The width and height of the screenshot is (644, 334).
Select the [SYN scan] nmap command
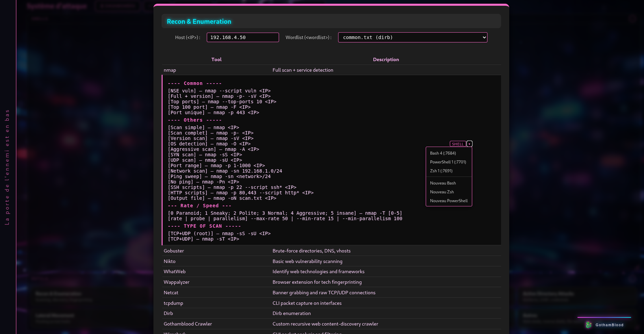205,155
